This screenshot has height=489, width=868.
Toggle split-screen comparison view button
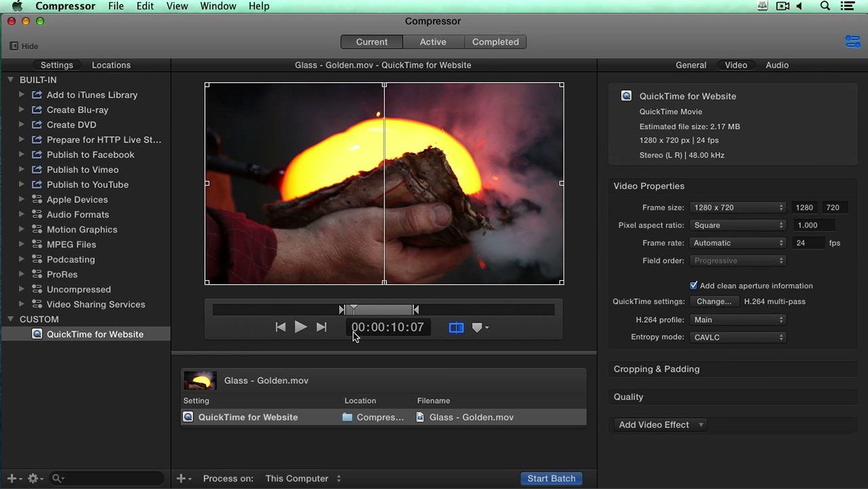click(x=456, y=328)
